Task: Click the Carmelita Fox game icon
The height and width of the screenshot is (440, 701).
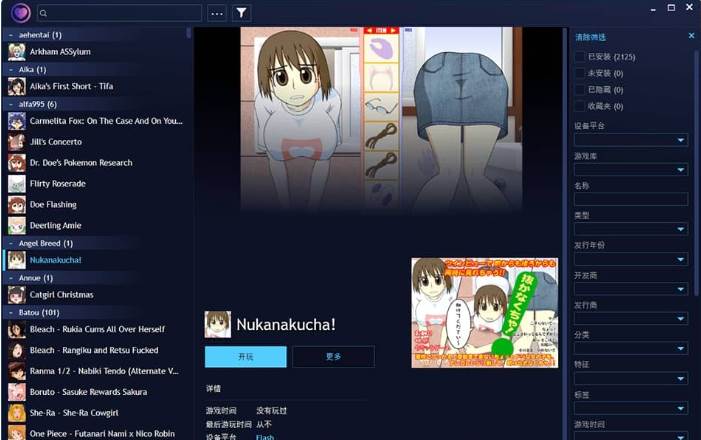Action: click(x=17, y=121)
